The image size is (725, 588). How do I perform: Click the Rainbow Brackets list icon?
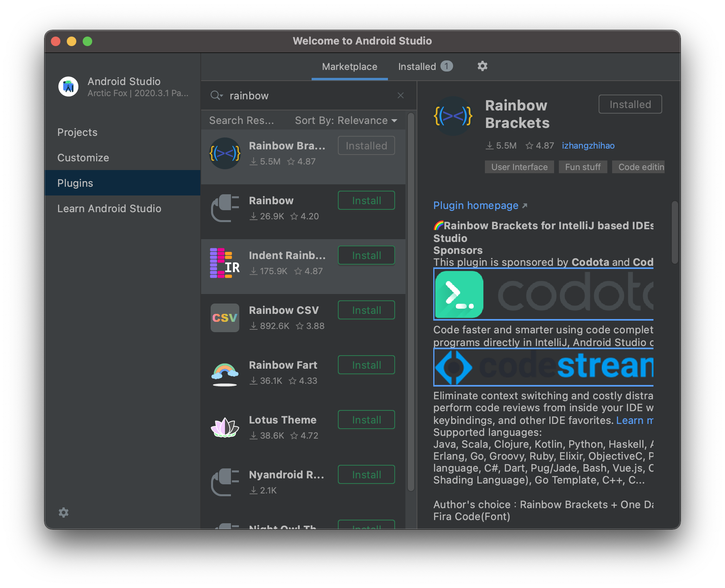[x=225, y=153]
